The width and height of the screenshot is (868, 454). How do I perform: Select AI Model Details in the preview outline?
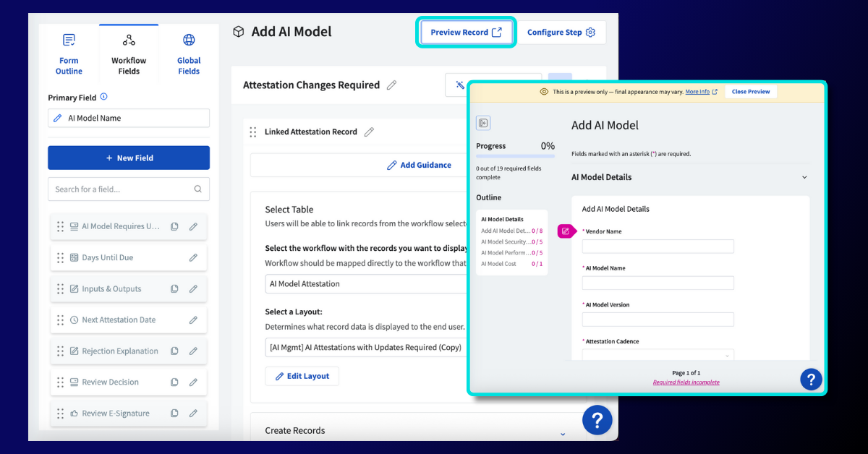click(x=502, y=219)
